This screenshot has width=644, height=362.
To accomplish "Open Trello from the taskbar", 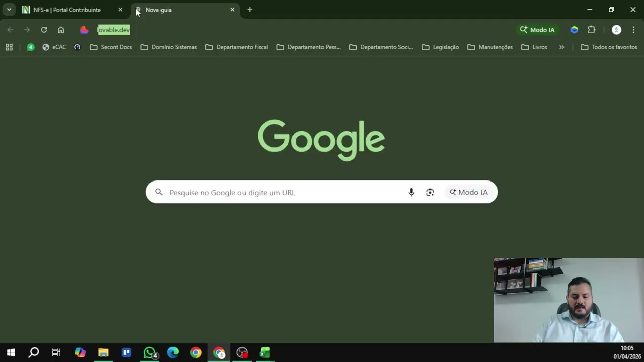I will click(x=126, y=352).
